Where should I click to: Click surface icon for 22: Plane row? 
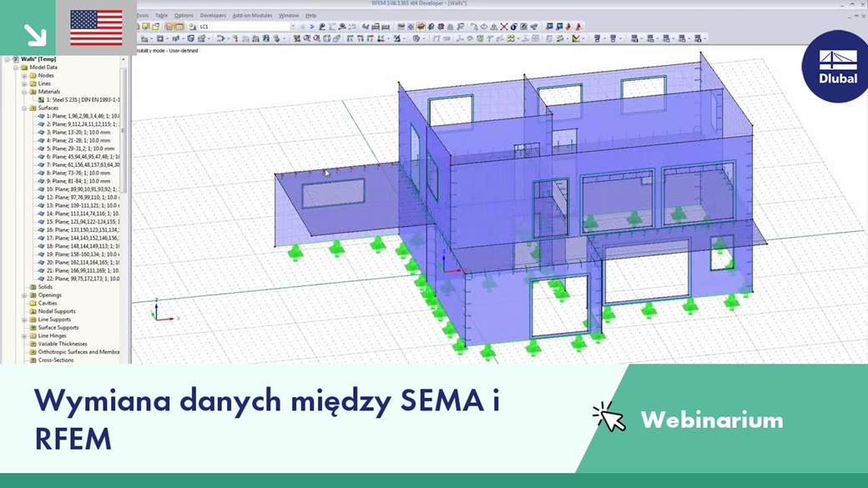[x=41, y=279]
